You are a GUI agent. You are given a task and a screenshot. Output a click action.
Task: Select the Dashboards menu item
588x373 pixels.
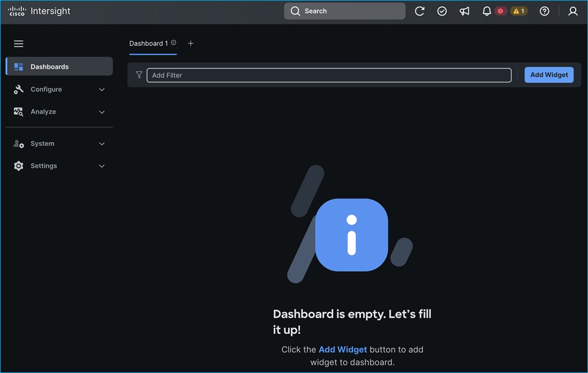(x=59, y=66)
